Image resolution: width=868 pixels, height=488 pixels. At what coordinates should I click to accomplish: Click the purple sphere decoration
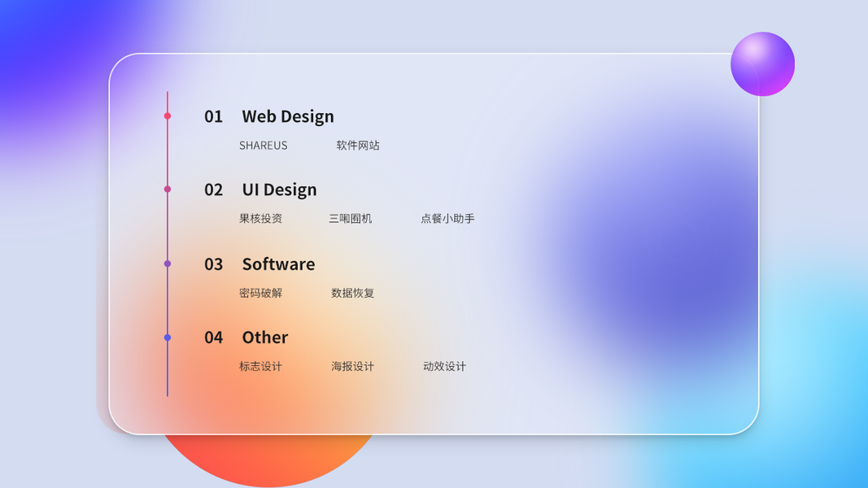(762, 64)
